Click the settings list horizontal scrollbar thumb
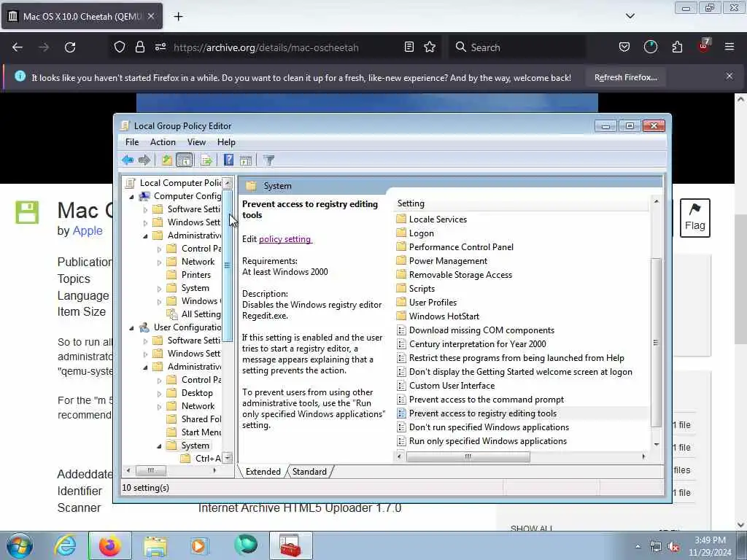The height and width of the screenshot is (560, 747). [468, 456]
